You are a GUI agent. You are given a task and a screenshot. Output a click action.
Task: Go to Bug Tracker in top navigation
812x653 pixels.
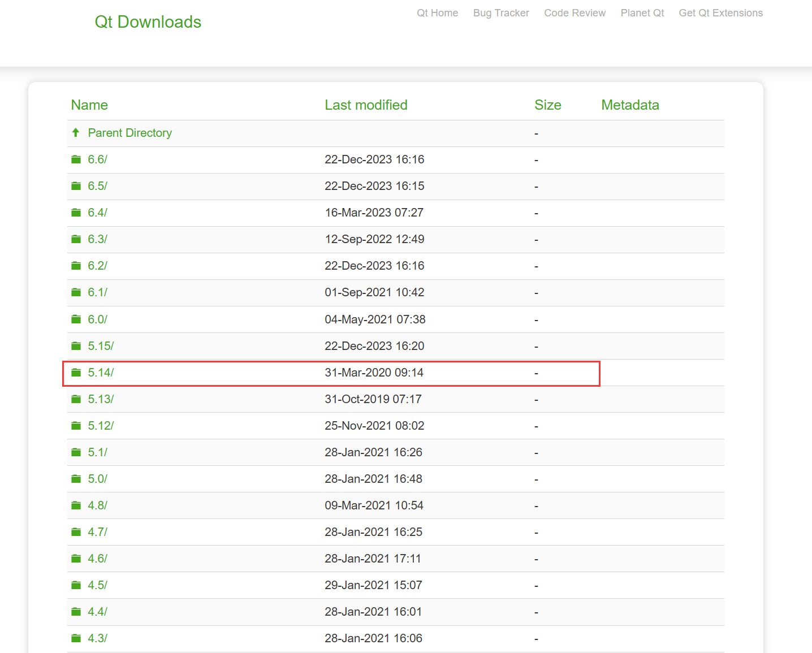tap(501, 13)
